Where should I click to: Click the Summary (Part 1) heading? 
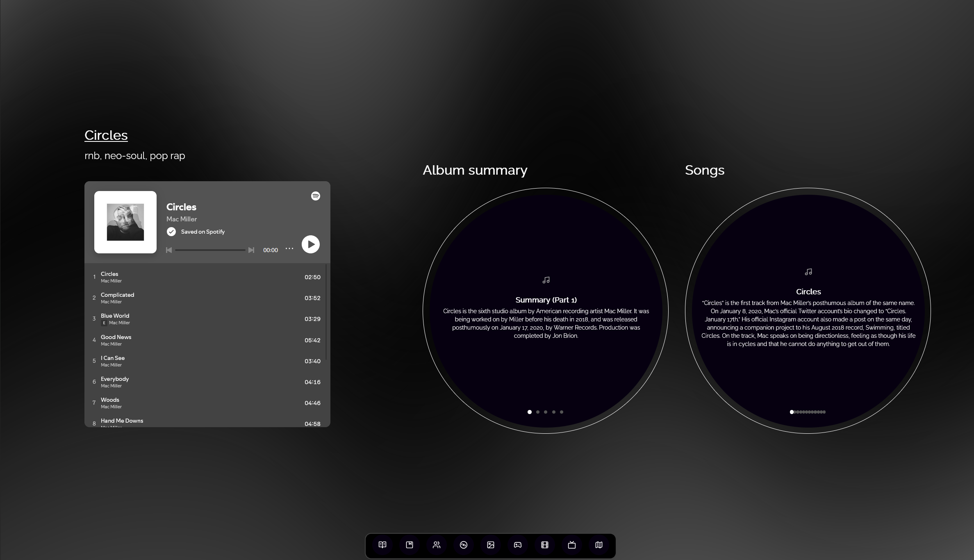pos(546,300)
